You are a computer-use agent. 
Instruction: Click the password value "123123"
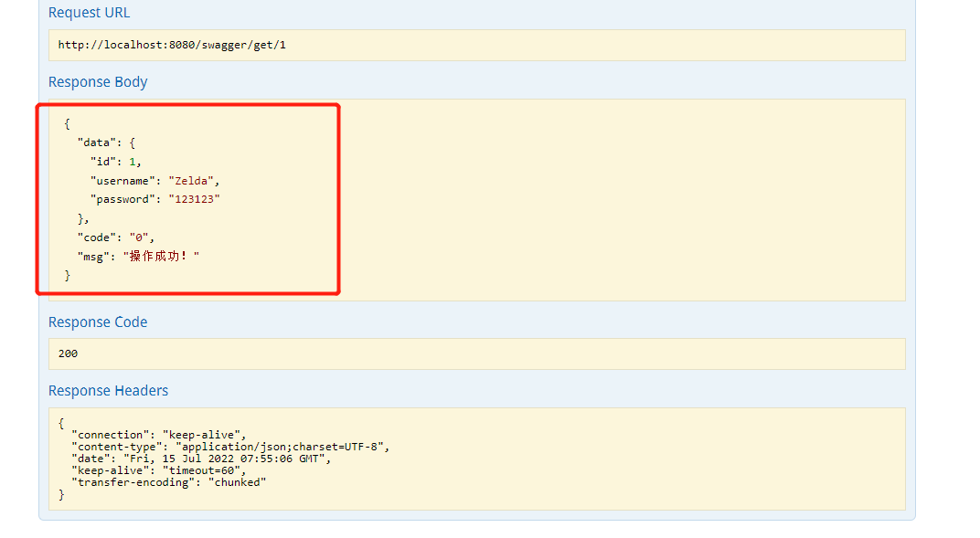click(x=194, y=199)
